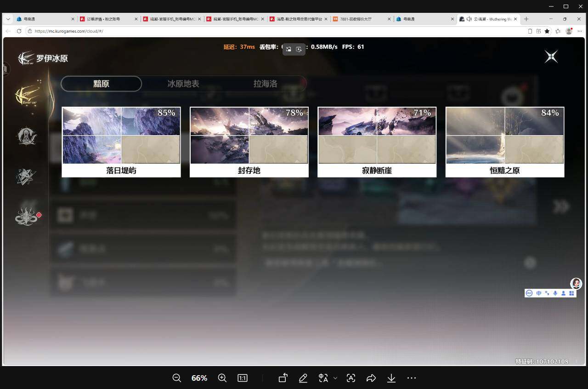The height and width of the screenshot is (389, 588).
Task: Switch to the 拉海洛 tab
Action: point(266,84)
